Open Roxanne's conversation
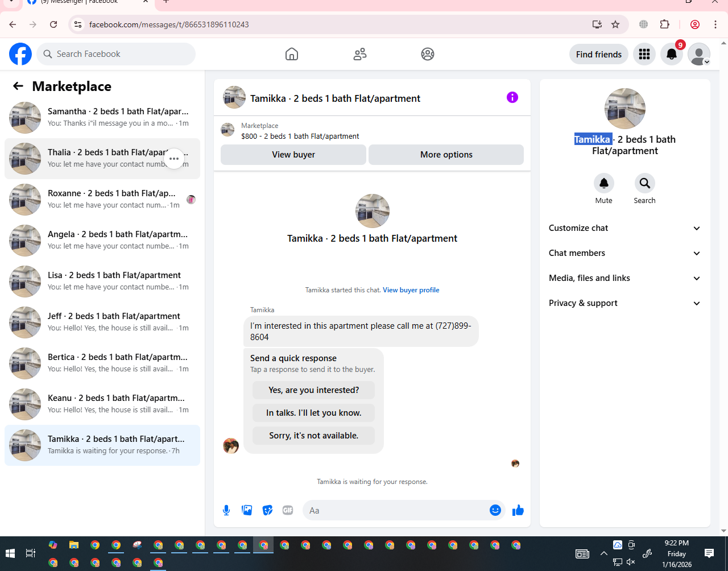The height and width of the screenshot is (571, 728). click(x=102, y=200)
